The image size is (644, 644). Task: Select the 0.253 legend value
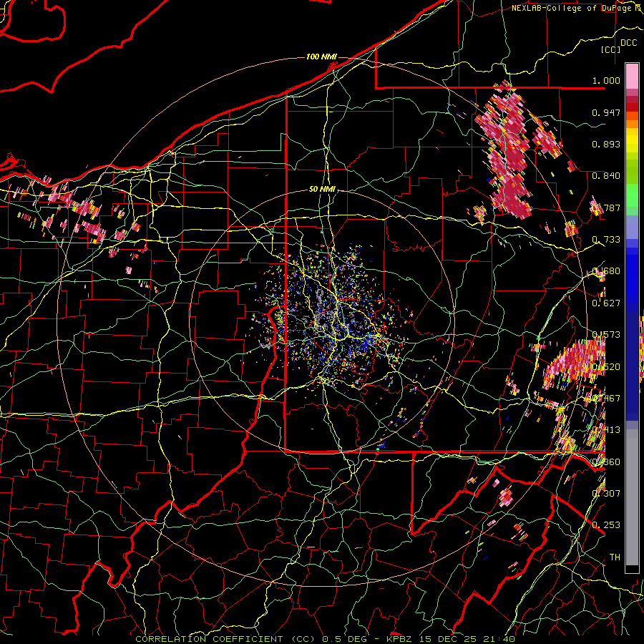click(x=606, y=525)
